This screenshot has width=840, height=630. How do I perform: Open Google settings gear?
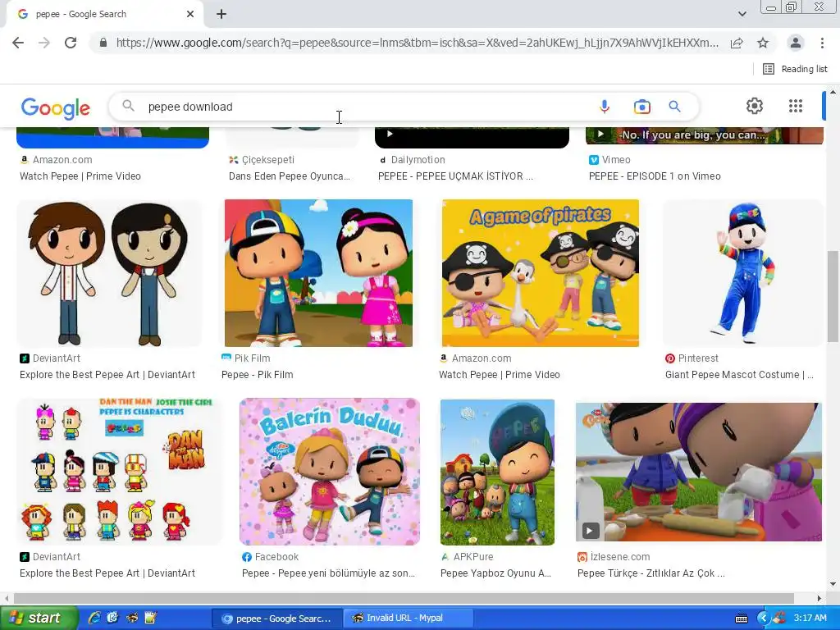[755, 106]
